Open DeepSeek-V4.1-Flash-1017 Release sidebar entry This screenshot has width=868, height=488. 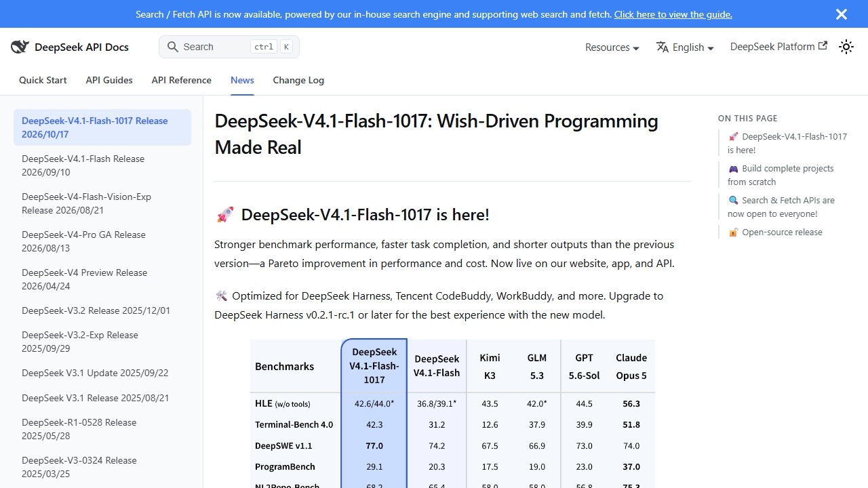[102, 127]
